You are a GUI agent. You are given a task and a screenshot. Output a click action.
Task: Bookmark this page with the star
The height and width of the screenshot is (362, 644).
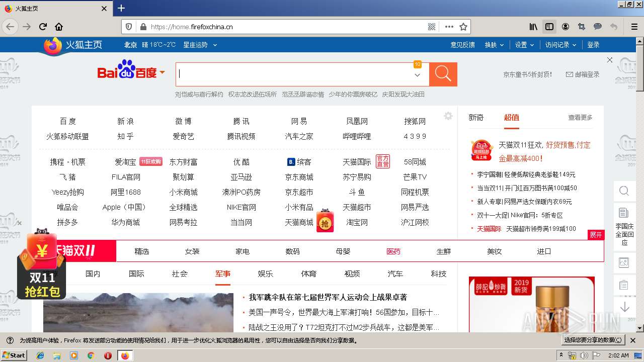point(463,27)
